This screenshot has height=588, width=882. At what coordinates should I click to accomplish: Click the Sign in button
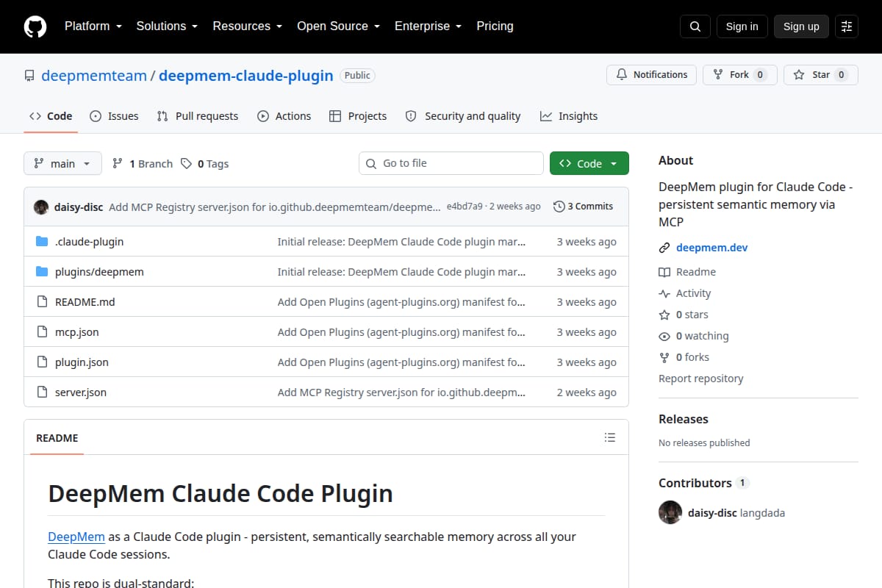pos(742,26)
